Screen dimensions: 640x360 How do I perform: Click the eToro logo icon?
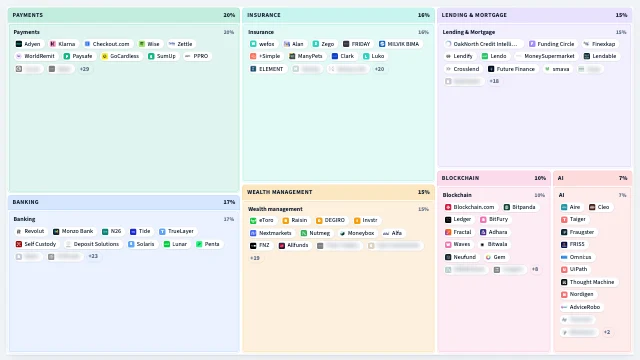[x=253, y=220]
